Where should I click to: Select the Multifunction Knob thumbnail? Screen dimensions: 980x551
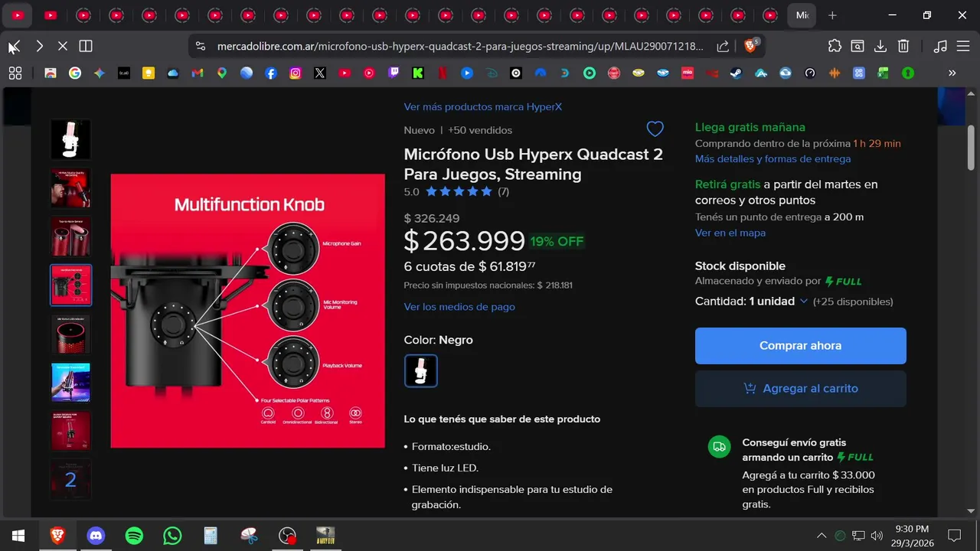click(70, 285)
